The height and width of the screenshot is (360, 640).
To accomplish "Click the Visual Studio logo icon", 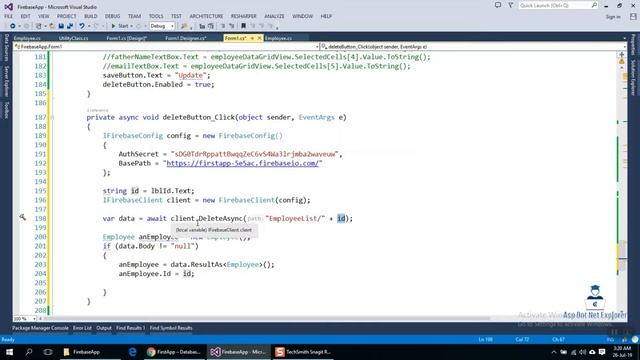I will coord(8,7).
